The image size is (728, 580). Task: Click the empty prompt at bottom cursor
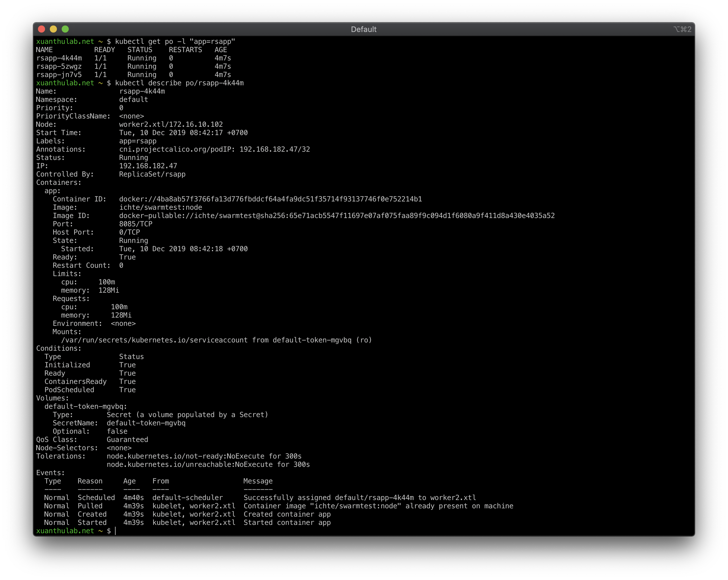(116, 531)
